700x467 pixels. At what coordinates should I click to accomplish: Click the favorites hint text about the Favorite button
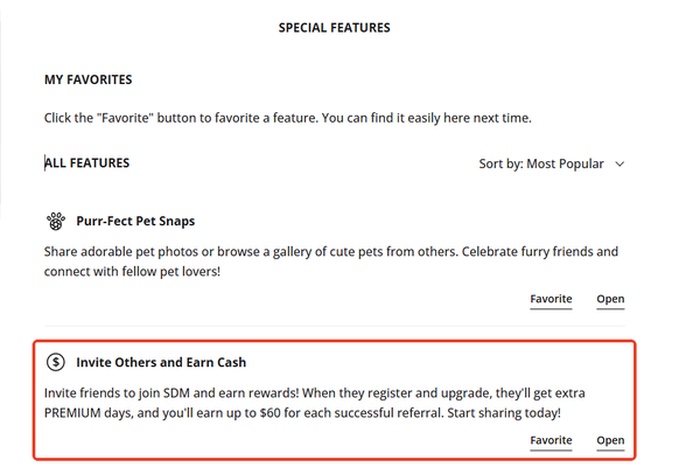click(288, 118)
